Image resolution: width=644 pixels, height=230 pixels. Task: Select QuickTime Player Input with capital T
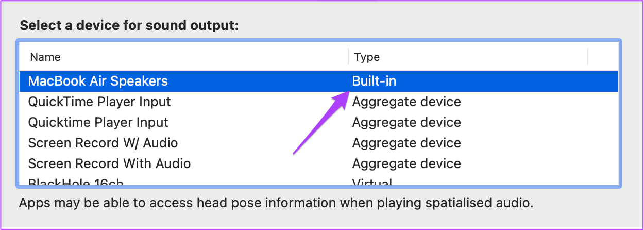[319, 102]
